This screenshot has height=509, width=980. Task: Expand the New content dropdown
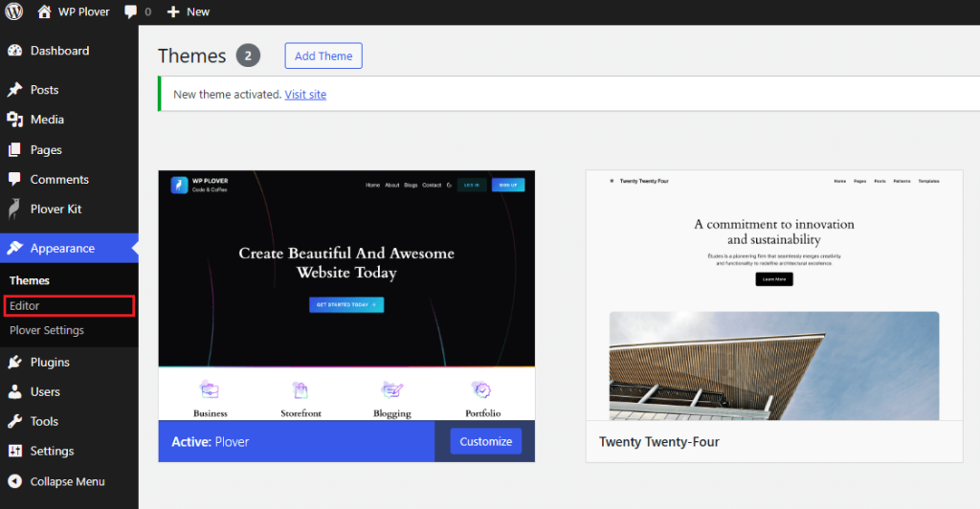(x=189, y=11)
